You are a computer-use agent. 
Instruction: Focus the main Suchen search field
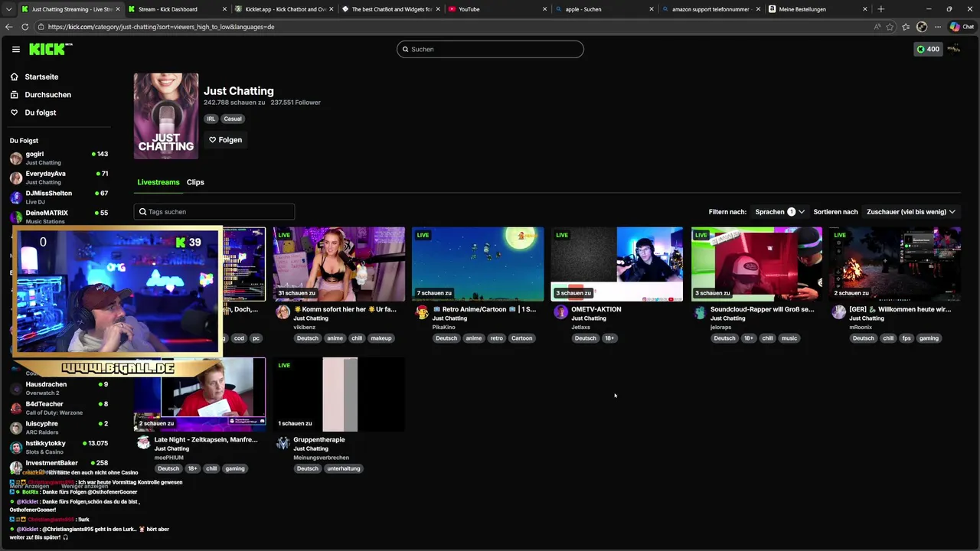click(x=490, y=49)
